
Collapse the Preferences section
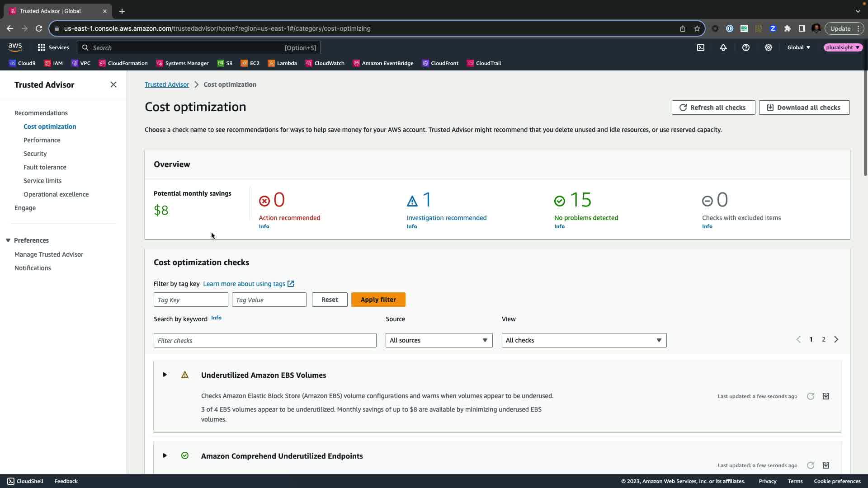tap(8, 240)
